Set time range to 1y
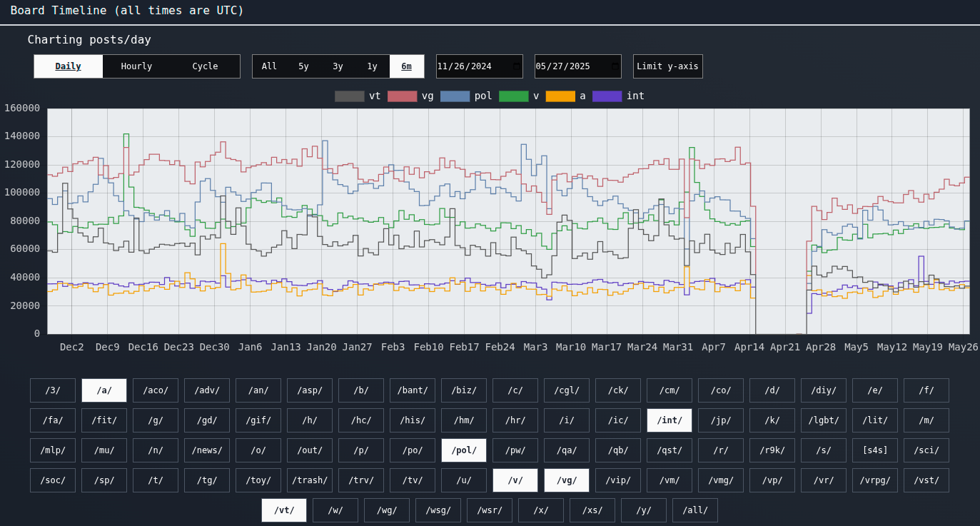Screen dimensions: 980x526 pos(372,66)
